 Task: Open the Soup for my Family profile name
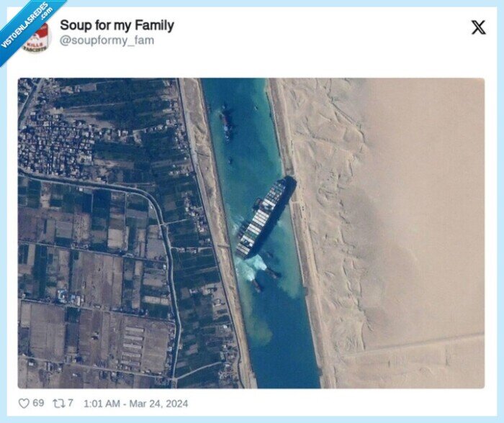[117, 25]
